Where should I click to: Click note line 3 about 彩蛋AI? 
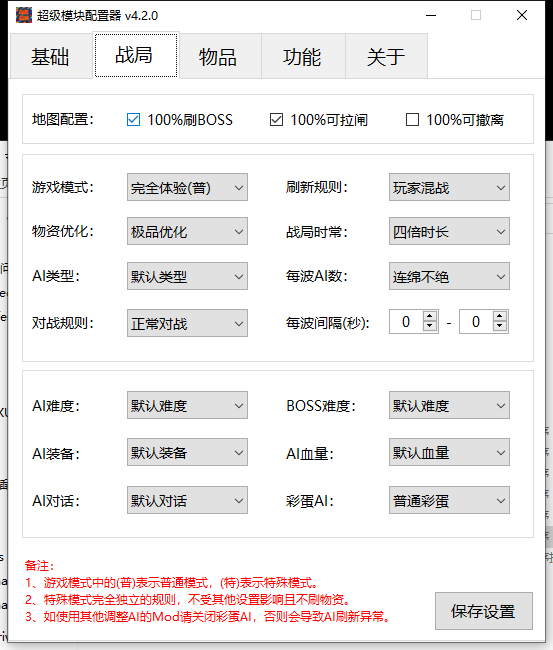pos(209,616)
